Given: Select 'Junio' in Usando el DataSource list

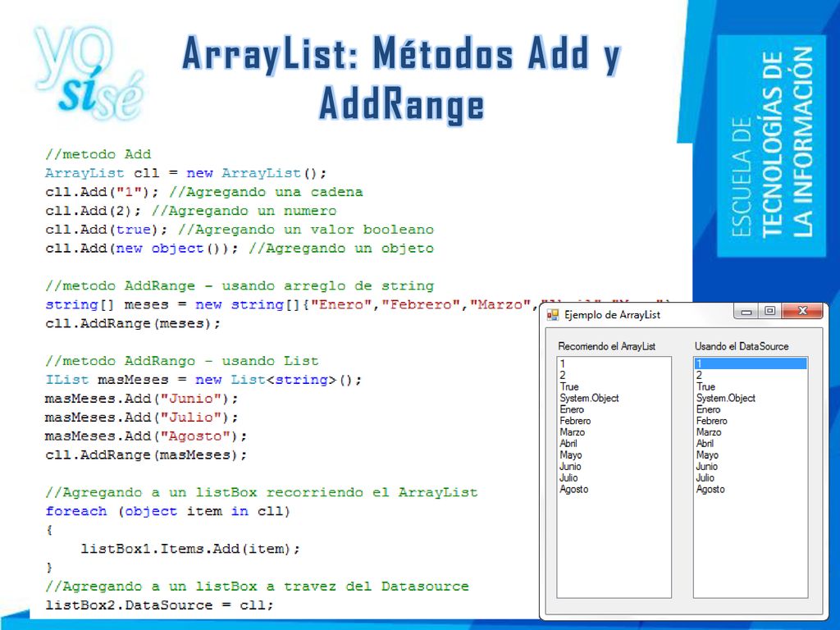Looking at the screenshot, I should [706, 466].
